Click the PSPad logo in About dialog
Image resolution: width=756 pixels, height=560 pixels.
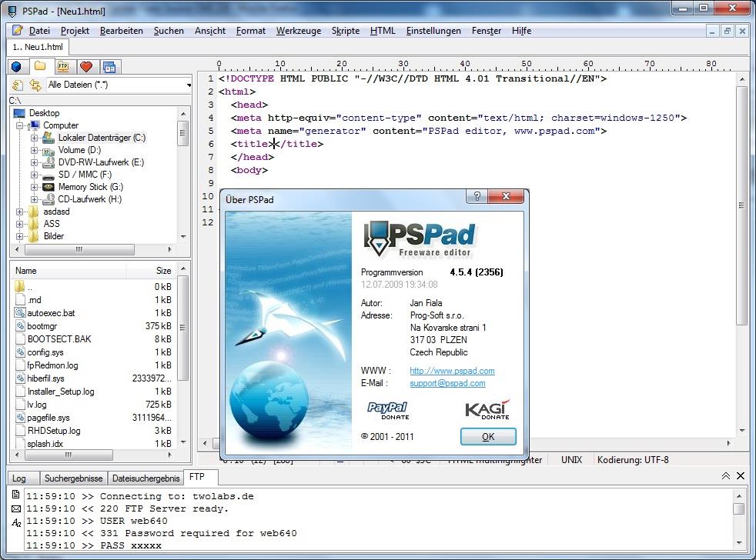pyautogui.click(x=419, y=239)
